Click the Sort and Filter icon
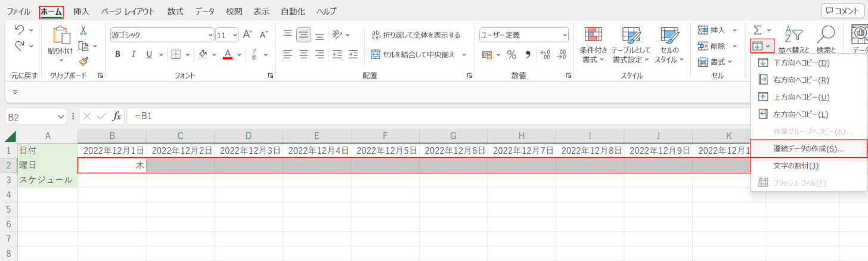 [x=793, y=34]
